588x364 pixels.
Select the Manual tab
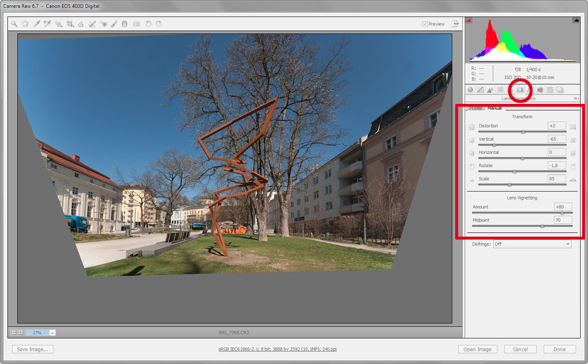(x=494, y=108)
